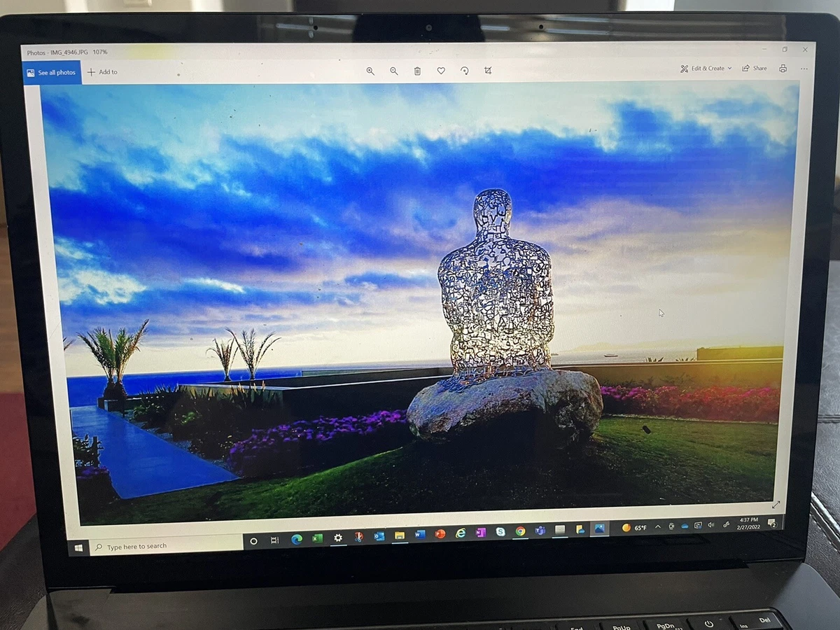The image size is (840, 630).
Task: Open File Explorer from the taskbar
Action: click(x=400, y=535)
